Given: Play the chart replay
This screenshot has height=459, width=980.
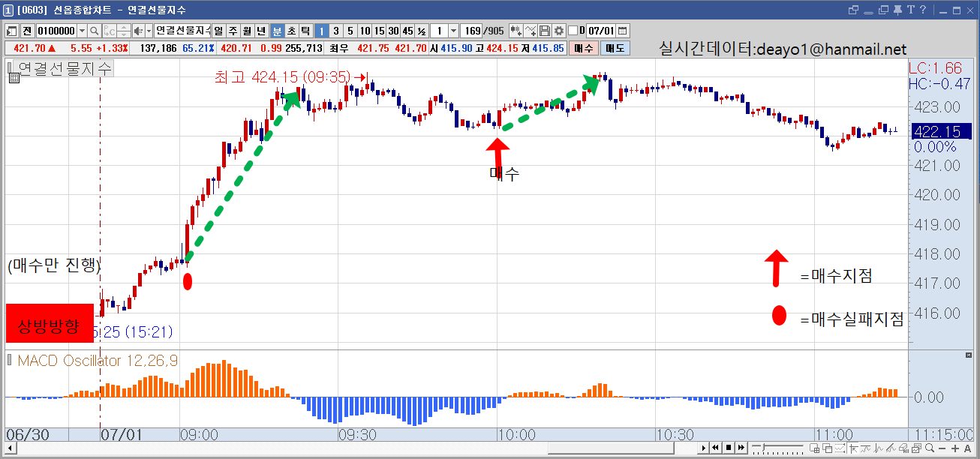Looking at the screenshot, I should [x=703, y=448].
